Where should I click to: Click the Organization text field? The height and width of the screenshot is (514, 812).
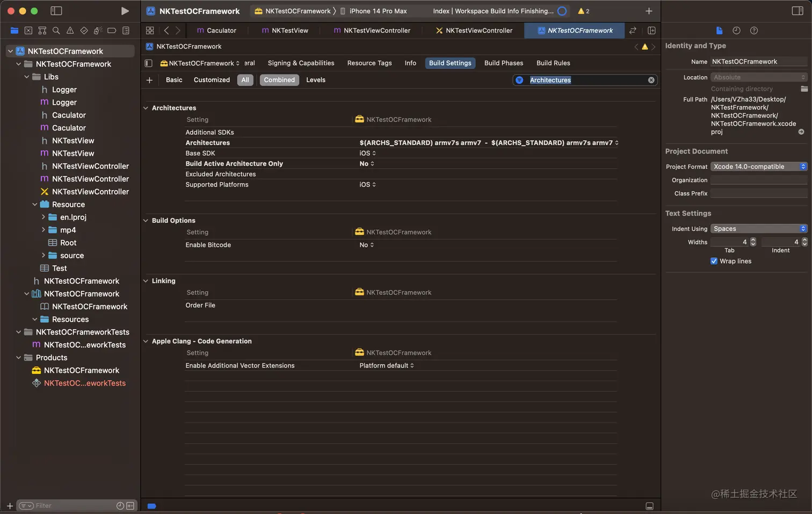(x=759, y=180)
